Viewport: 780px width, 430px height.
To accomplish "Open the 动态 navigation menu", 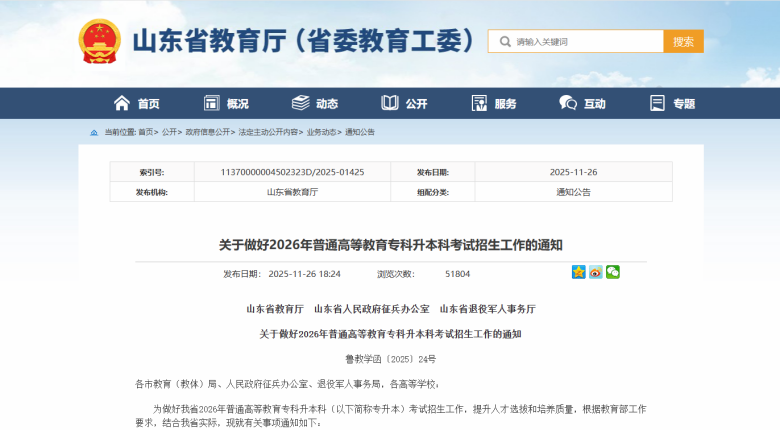I will [x=315, y=103].
